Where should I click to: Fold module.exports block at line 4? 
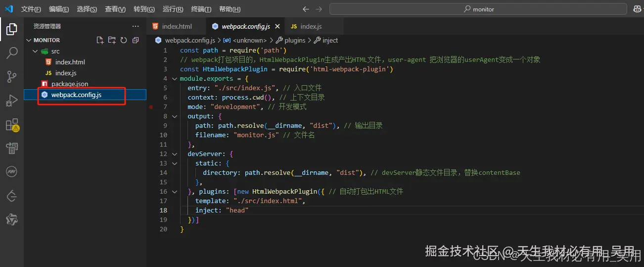tap(174, 79)
